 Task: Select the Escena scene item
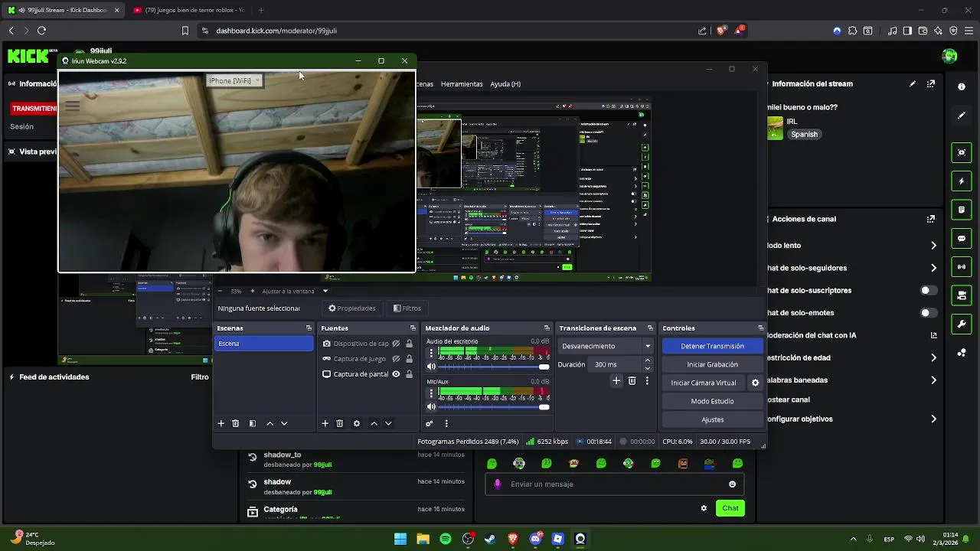[263, 344]
